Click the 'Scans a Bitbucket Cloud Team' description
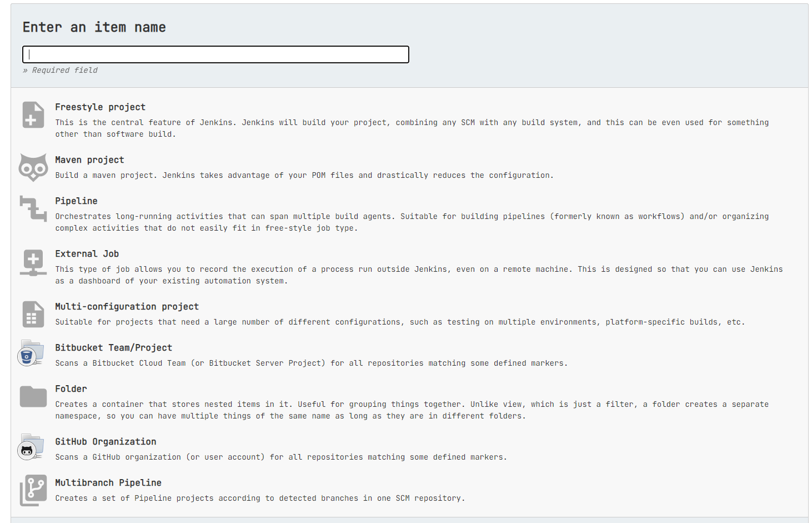 point(311,363)
